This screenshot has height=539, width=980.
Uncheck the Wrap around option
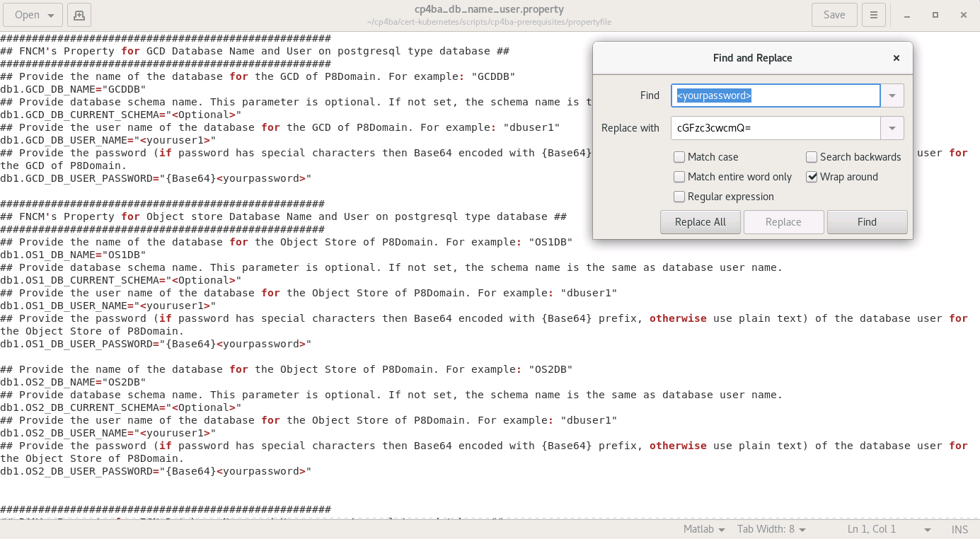[812, 177]
